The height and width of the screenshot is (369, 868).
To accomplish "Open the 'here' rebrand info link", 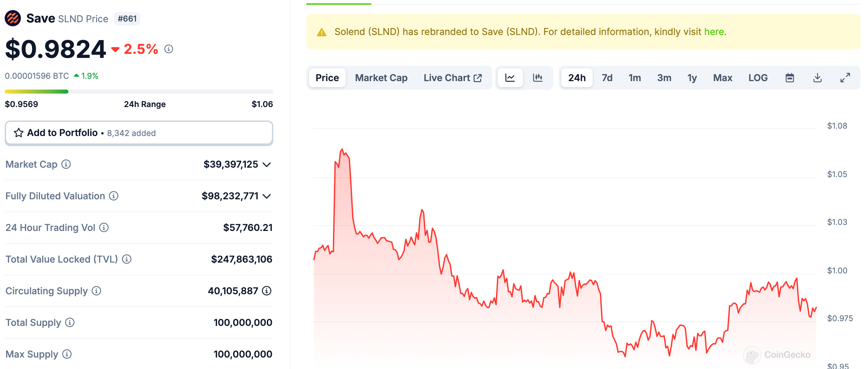I will click(714, 32).
